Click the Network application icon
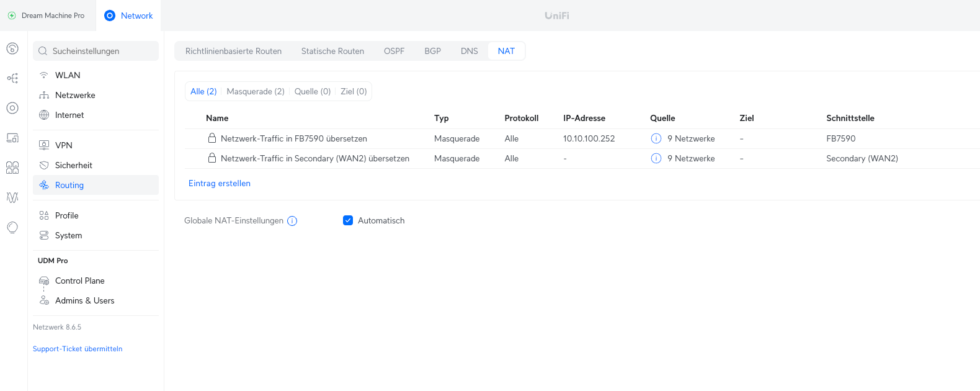Screen dimensions: 980x391 point(110,16)
